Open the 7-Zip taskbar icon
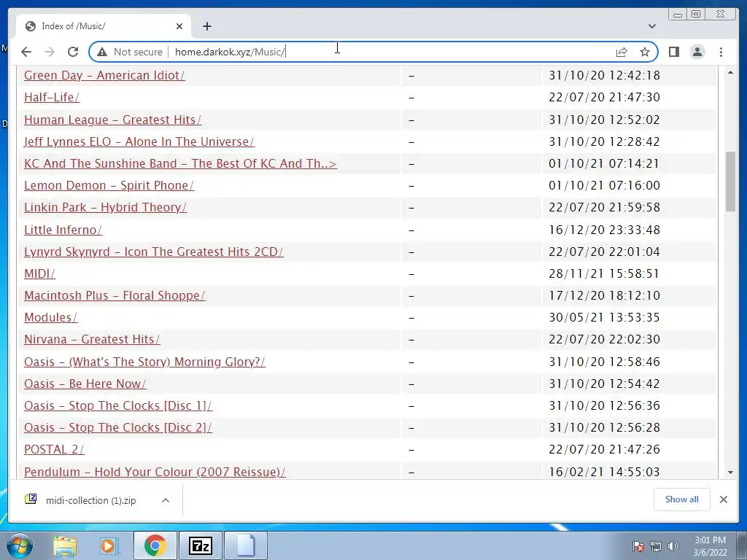The image size is (747, 560). (200, 545)
